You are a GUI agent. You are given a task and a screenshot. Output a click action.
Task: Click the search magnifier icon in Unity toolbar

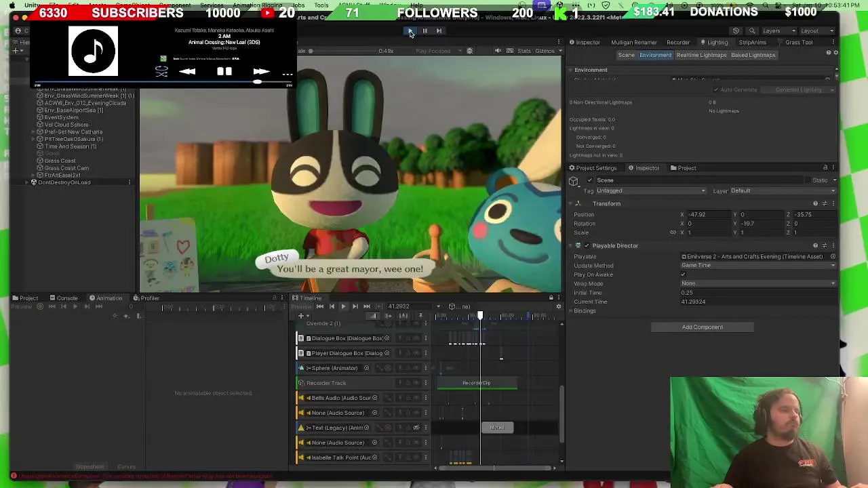click(x=751, y=30)
